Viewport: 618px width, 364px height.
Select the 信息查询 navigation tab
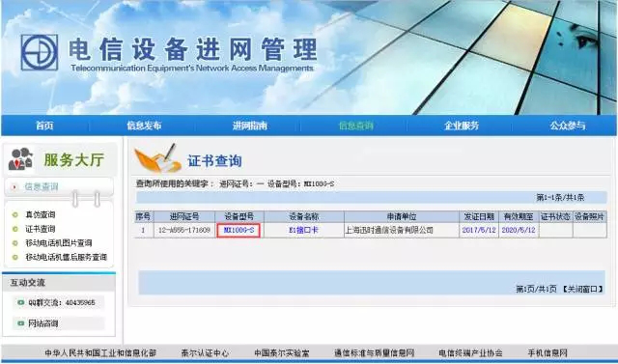click(x=356, y=126)
